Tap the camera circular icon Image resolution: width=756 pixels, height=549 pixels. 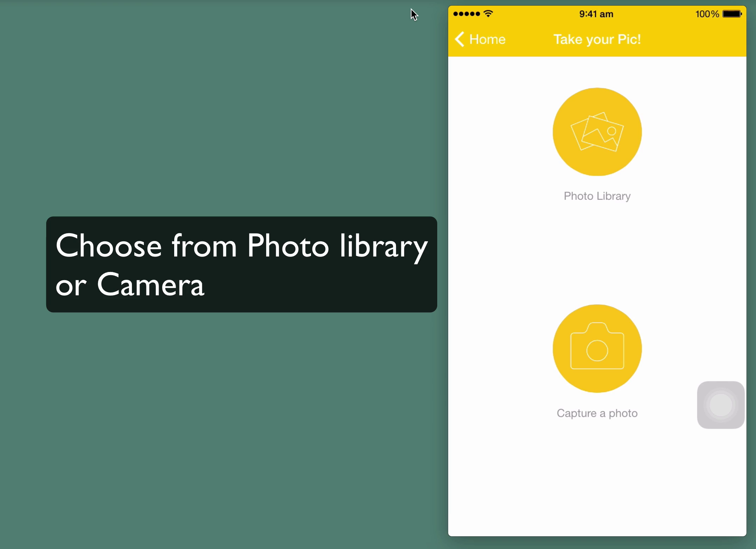pos(597,348)
